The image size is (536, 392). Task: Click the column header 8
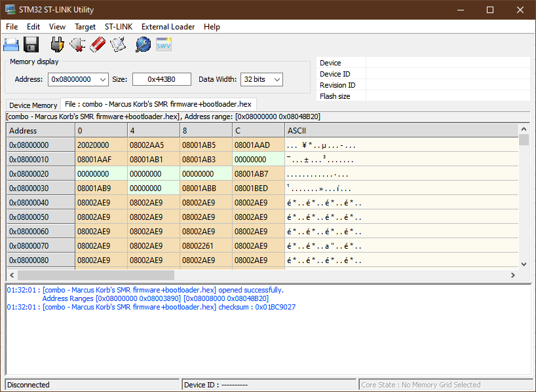(206, 131)
